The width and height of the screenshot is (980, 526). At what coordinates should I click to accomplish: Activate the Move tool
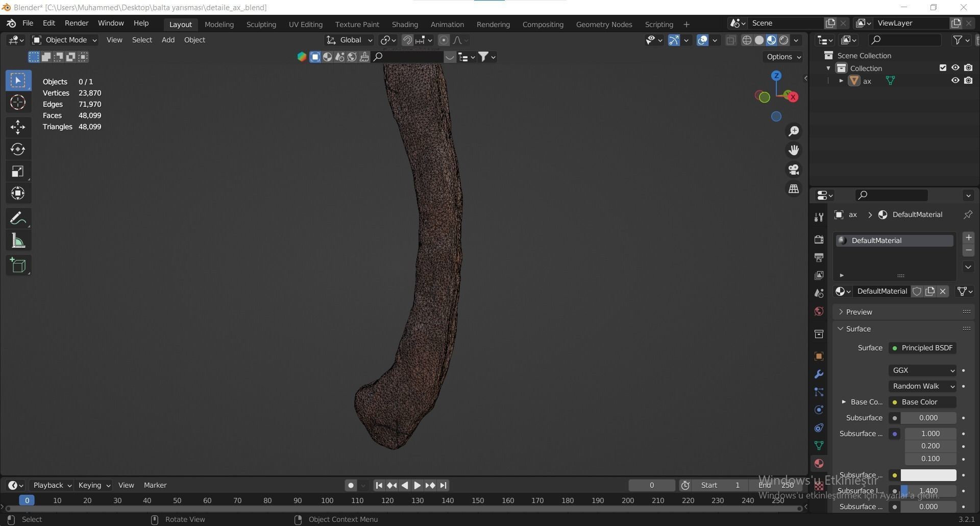(x=18, y=127)
